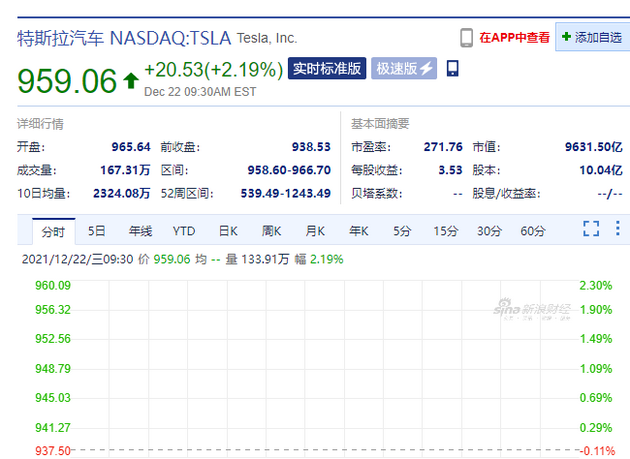Open the YTD chart tab
The width and height of the screenshot is (630, 459).
(184, 231)
